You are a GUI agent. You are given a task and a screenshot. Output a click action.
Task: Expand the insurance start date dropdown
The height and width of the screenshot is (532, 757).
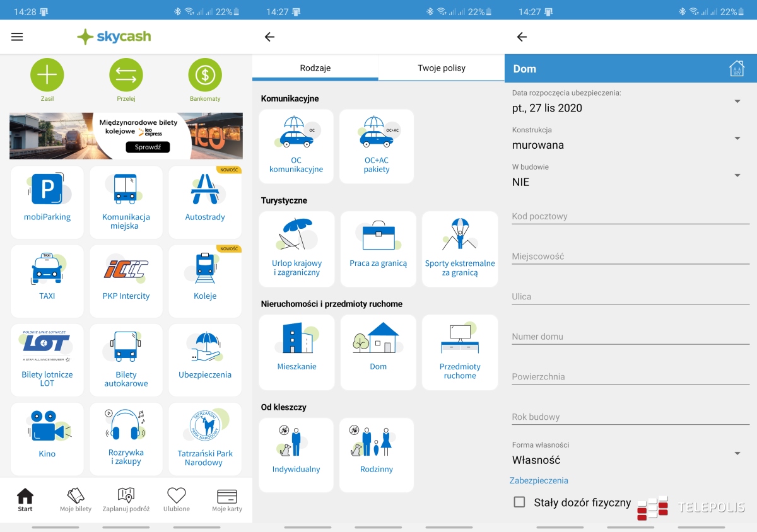[737, 101]
